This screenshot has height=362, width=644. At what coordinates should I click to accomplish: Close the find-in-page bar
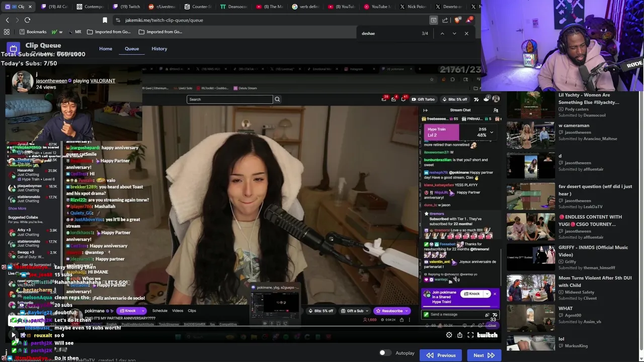(x=466, y=34)
